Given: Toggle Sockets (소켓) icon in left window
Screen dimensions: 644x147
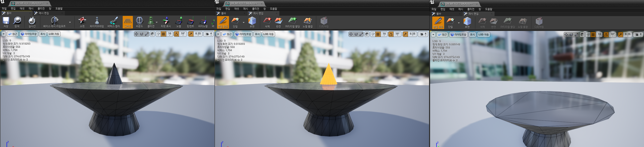Looking at the screenshot, I should pyautogui.click(x=82, y=22).
